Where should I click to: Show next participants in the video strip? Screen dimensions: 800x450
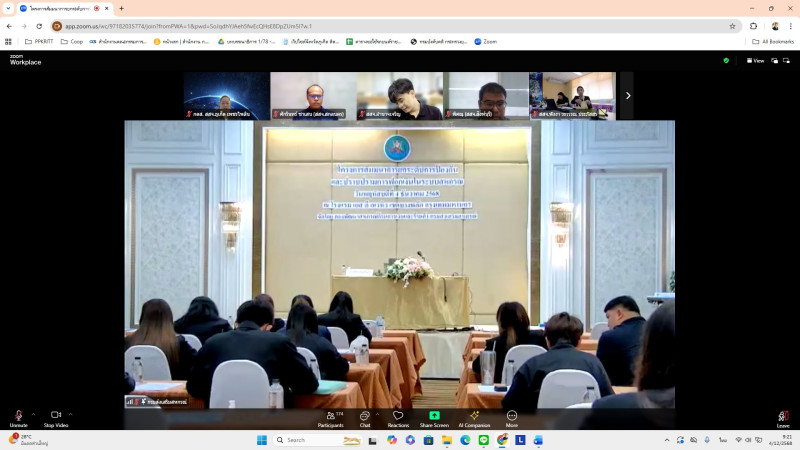627,96
